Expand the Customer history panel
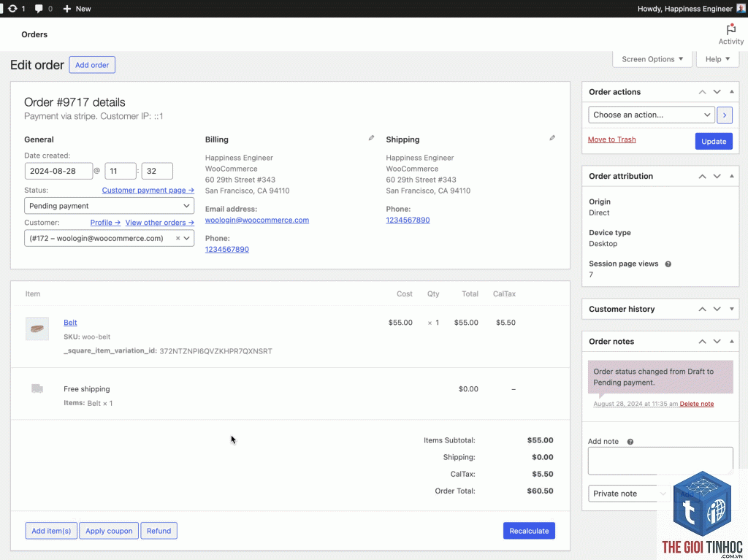 [731, 309]
